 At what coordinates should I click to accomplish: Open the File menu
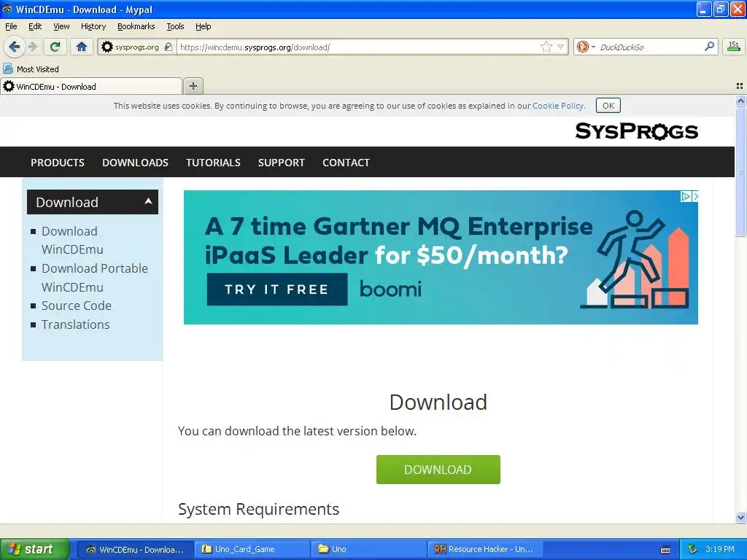(11, 26)
